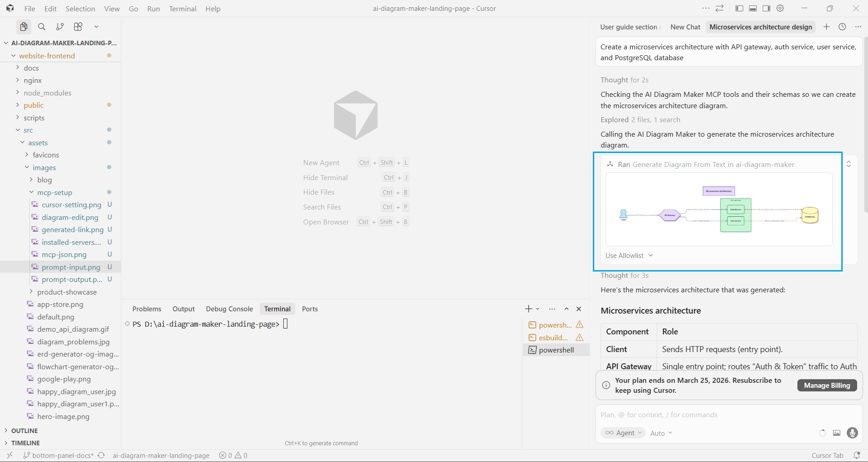Click the Manage Billing button

tap(827, 385)
